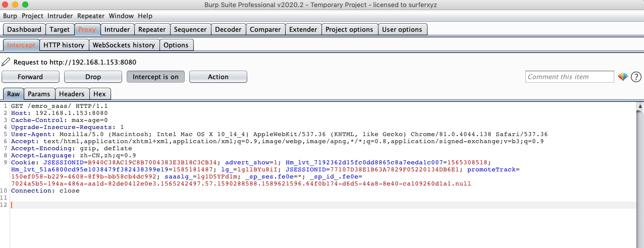Click the Request to http://192.168.1.153:8080 label
Screen dimensions: 644x248
pos(75,63)
